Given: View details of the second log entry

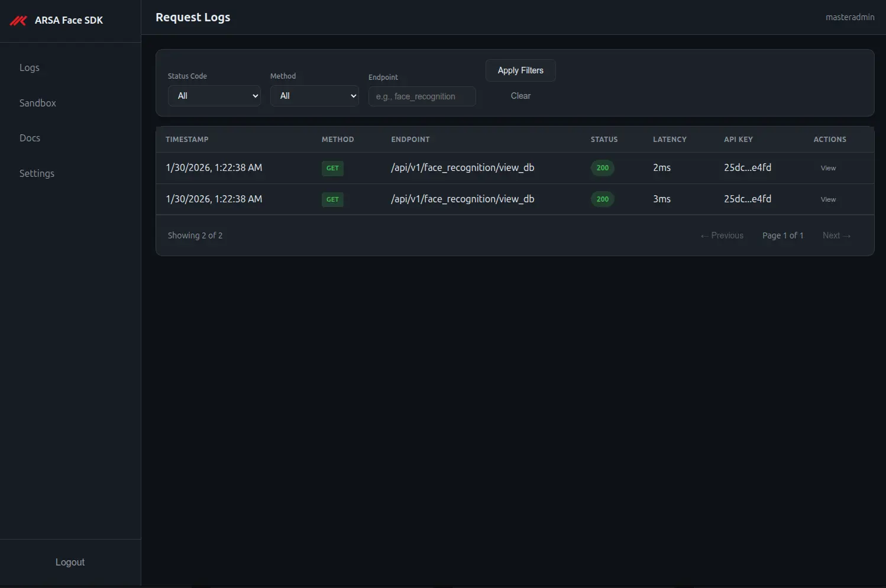Looking at the screenshot, I should (x=827, y=199).
